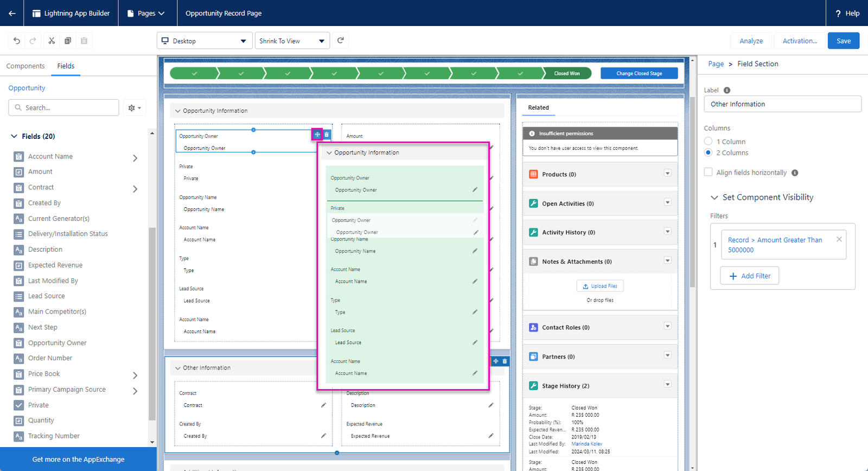Image resolution: width=868 pixels, height=471 pixels.
Task: Expand the Price Book field chevron
Action: coord(135,375)
